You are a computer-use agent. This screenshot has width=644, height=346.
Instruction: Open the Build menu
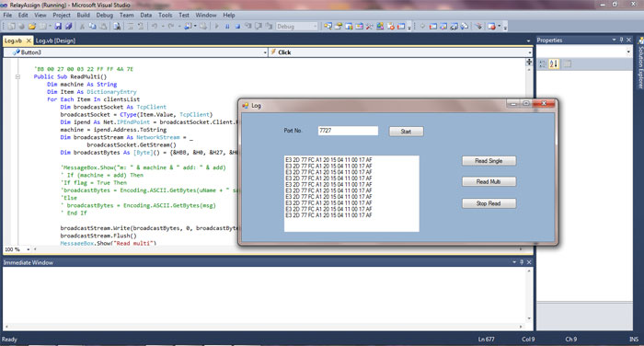point(84,16)
